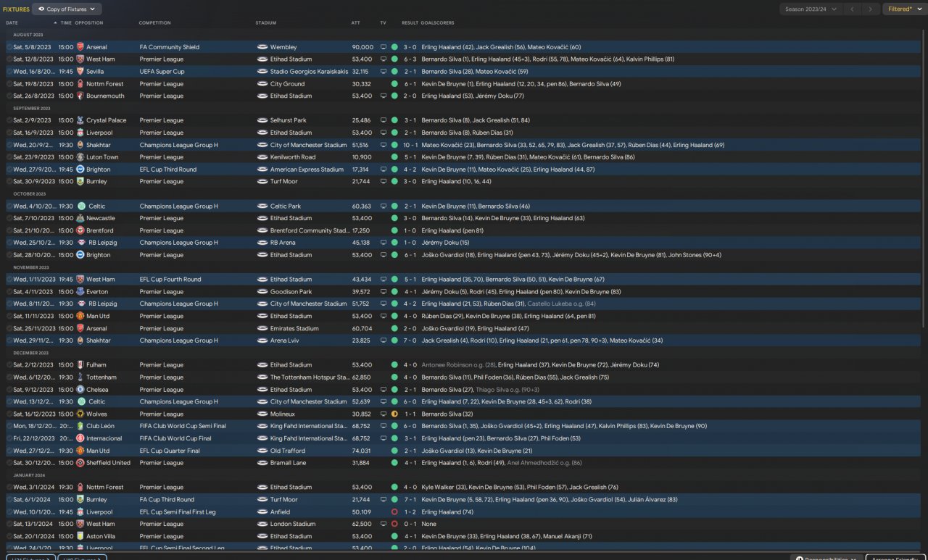The height and width of the screenshot is (560, 928).
Task: Open the Copy of Fixtures view dropdown
Action: 67,9
